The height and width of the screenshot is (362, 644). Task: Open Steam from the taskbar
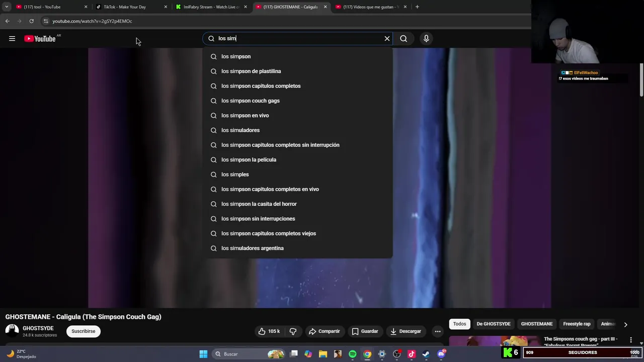[x=426, y=354]
